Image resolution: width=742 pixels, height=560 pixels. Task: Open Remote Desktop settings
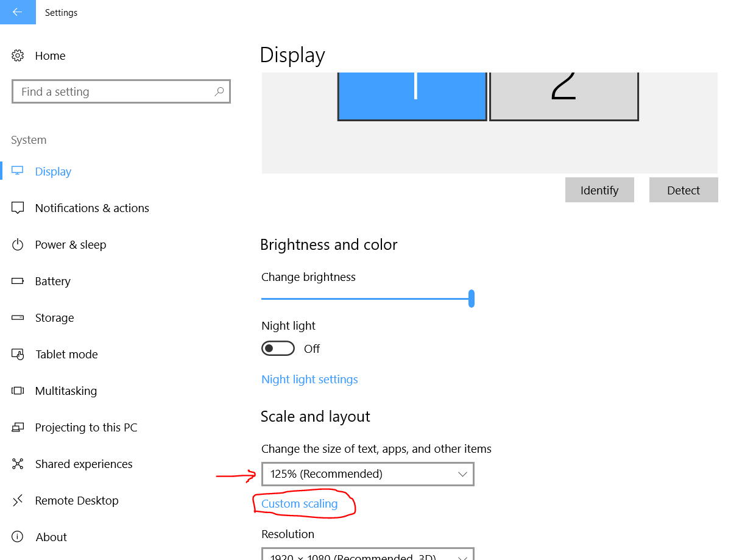click(77, 501)
